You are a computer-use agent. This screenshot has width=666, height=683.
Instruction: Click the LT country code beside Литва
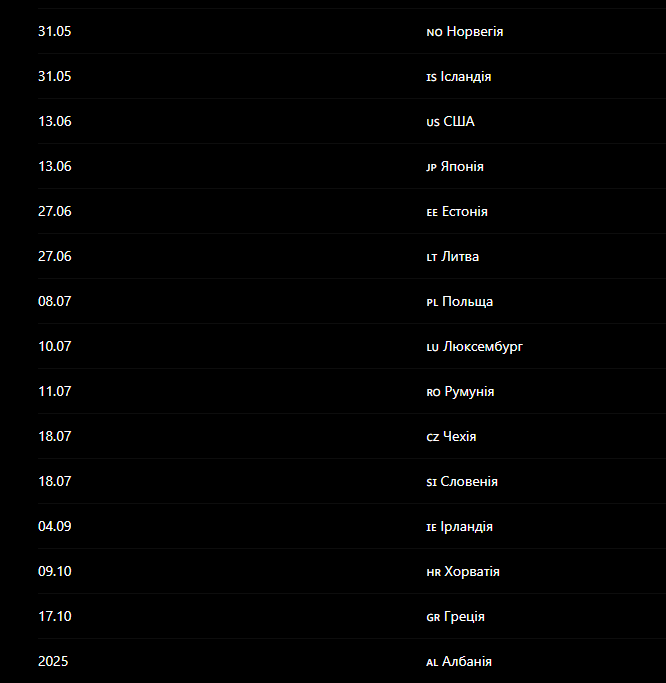pyautogui.click(x=432, y=257)
